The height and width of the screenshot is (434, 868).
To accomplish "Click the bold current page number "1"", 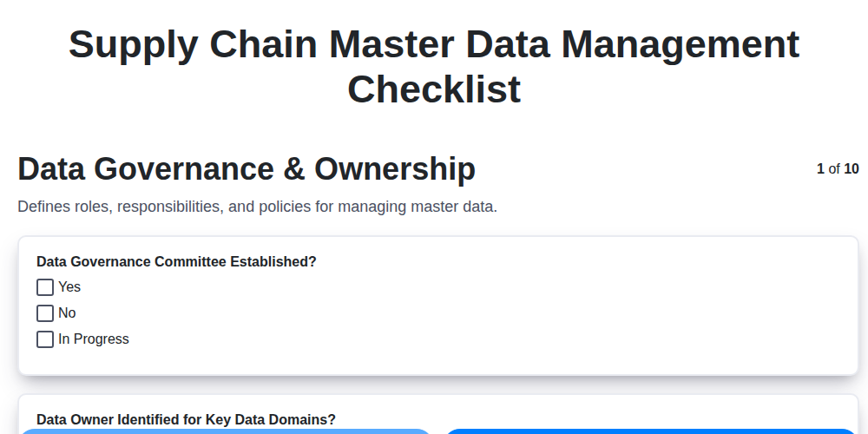I will tap(820, 169).
